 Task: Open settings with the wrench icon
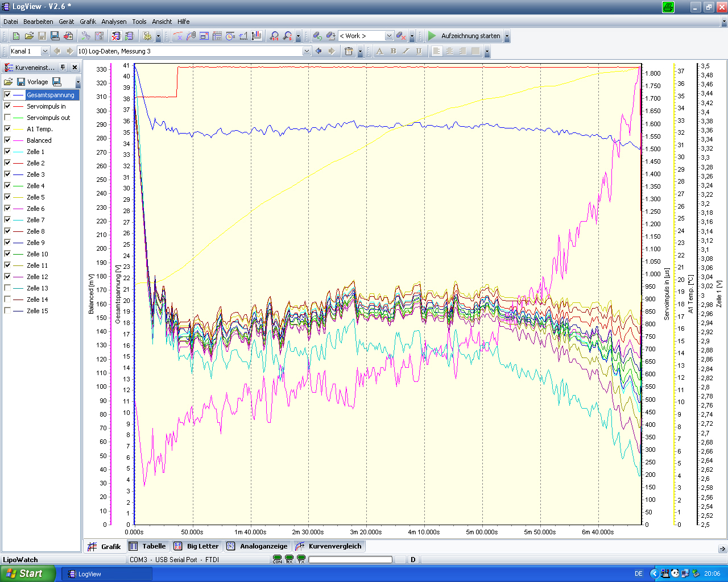(85, 36)
